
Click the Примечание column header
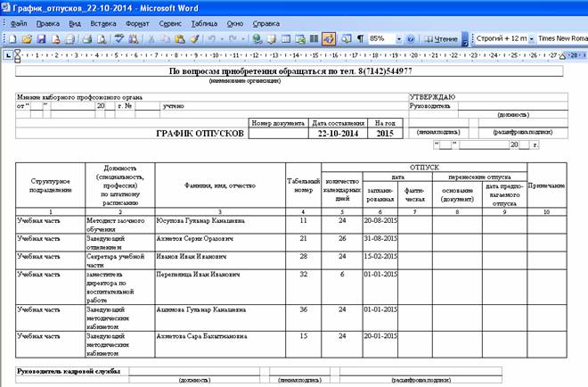[546, 185]
